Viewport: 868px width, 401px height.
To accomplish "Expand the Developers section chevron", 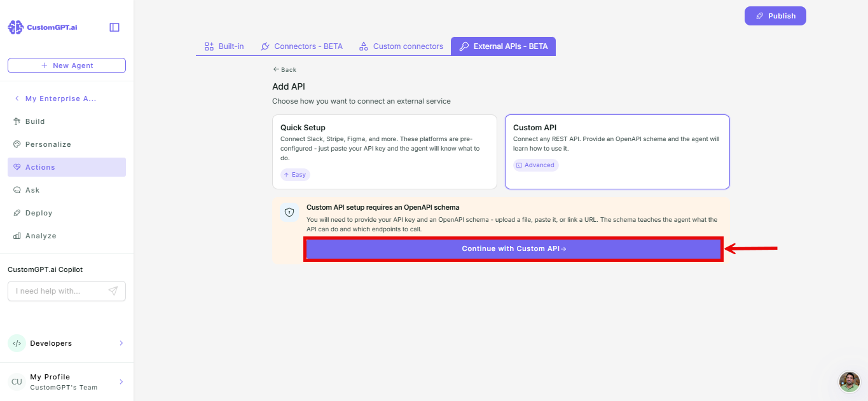I will (x=121, y=343).
